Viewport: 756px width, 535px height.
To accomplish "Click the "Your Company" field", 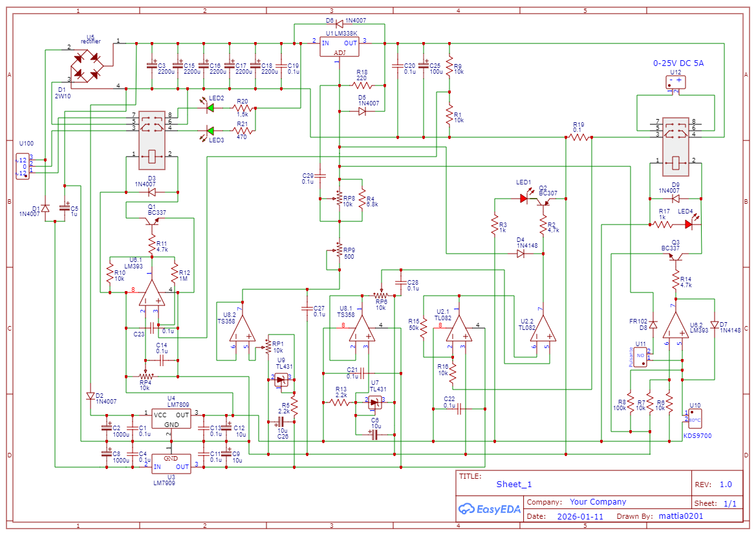I will [x=598, y=502].
